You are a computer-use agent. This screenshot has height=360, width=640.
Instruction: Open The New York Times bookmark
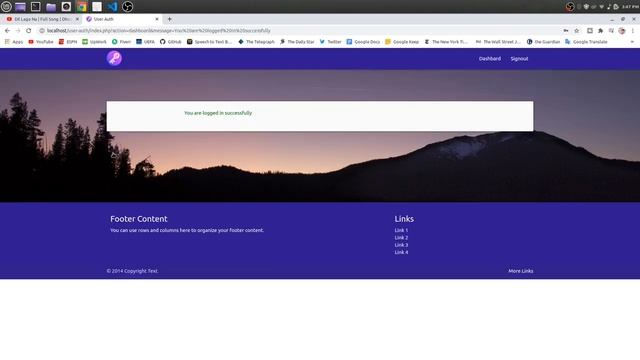point(446,42)
